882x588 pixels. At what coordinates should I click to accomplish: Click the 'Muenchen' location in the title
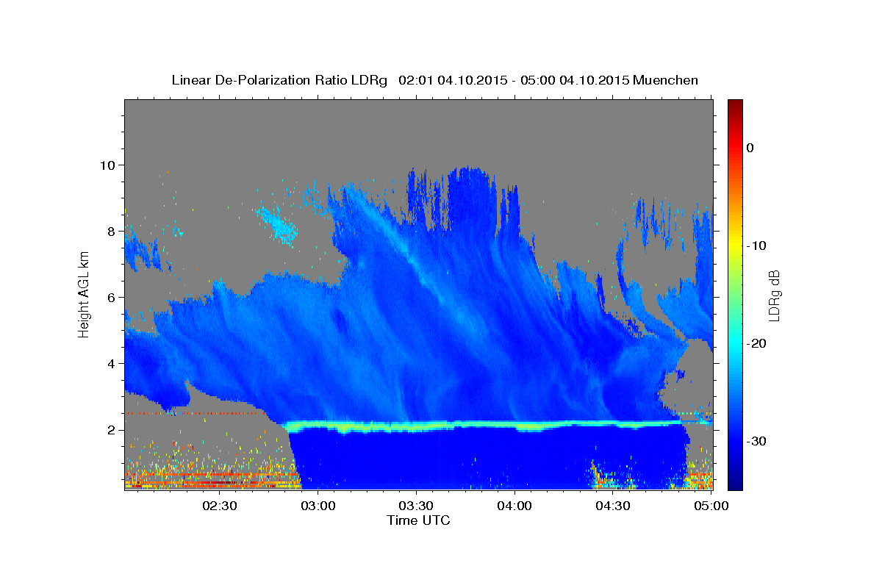point(666,80)
